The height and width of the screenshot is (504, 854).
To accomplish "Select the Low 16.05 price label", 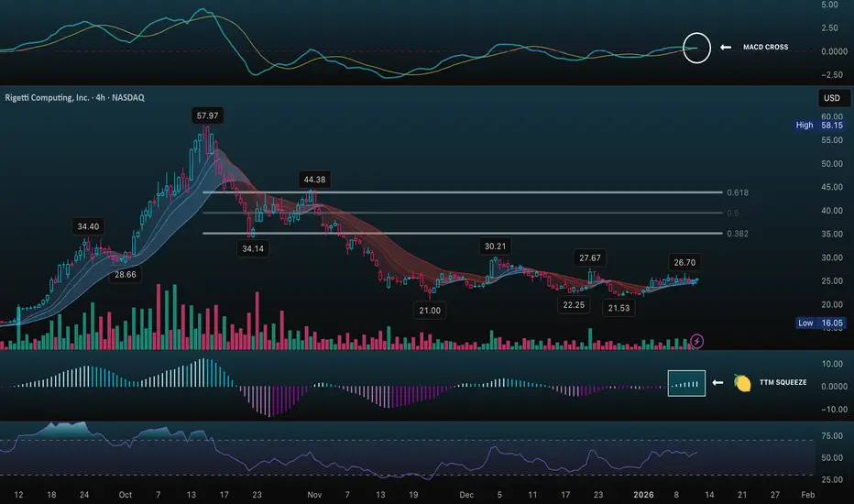I will click(x=820, y=323).
